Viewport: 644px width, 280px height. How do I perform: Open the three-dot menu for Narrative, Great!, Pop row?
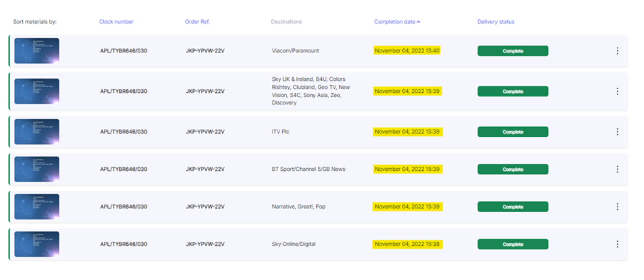click(617, 206)
